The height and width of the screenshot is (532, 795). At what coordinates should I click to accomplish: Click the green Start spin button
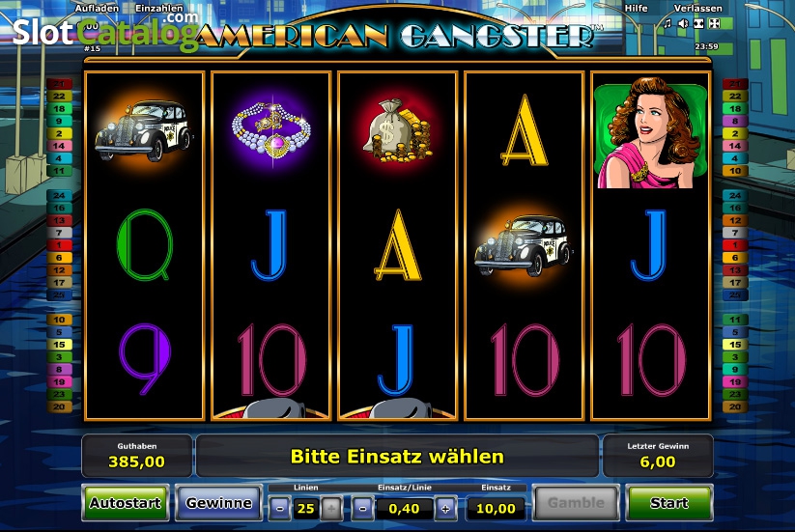click(x=669, y=503)
